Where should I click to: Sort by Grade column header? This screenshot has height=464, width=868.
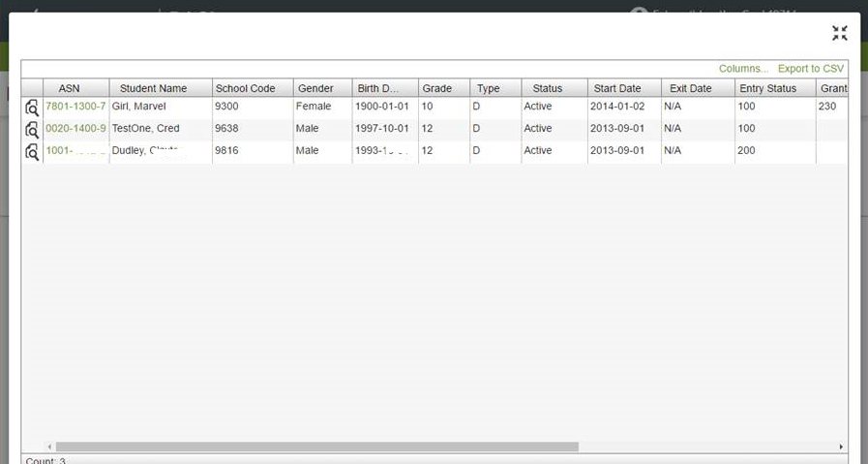click(436, 88)
